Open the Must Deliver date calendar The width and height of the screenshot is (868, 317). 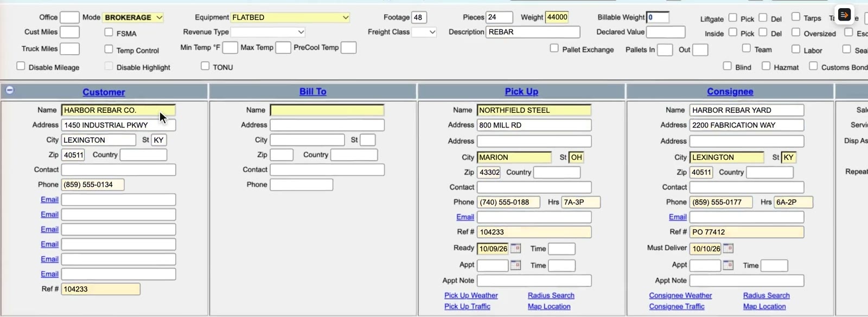pyautogui.click(x=728, y=249)
